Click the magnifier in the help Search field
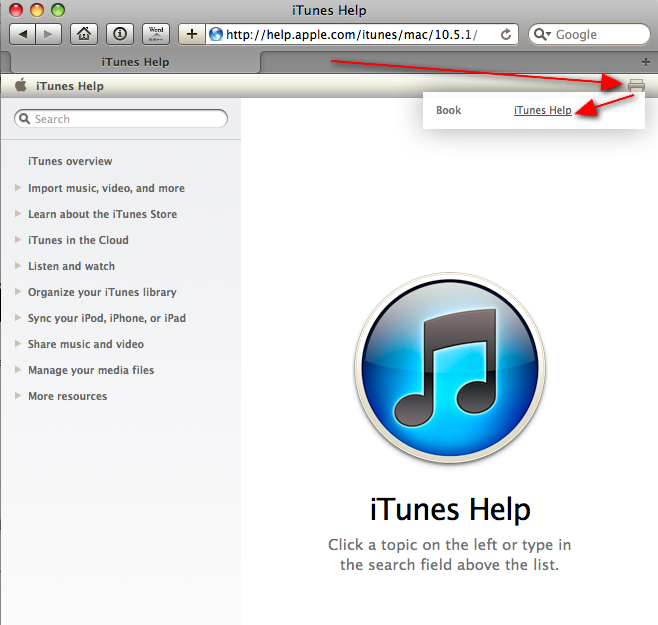This screenshot has height=625, width=658. [x=25, y=119]
